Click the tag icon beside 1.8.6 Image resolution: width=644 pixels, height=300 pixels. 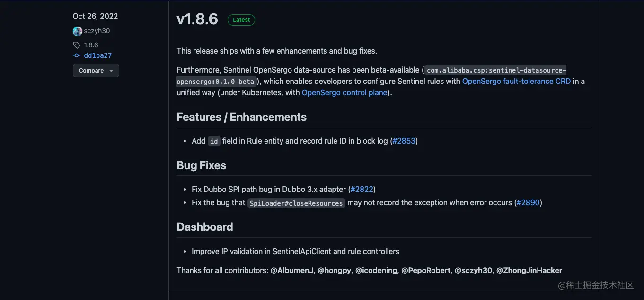pos(77,45)
